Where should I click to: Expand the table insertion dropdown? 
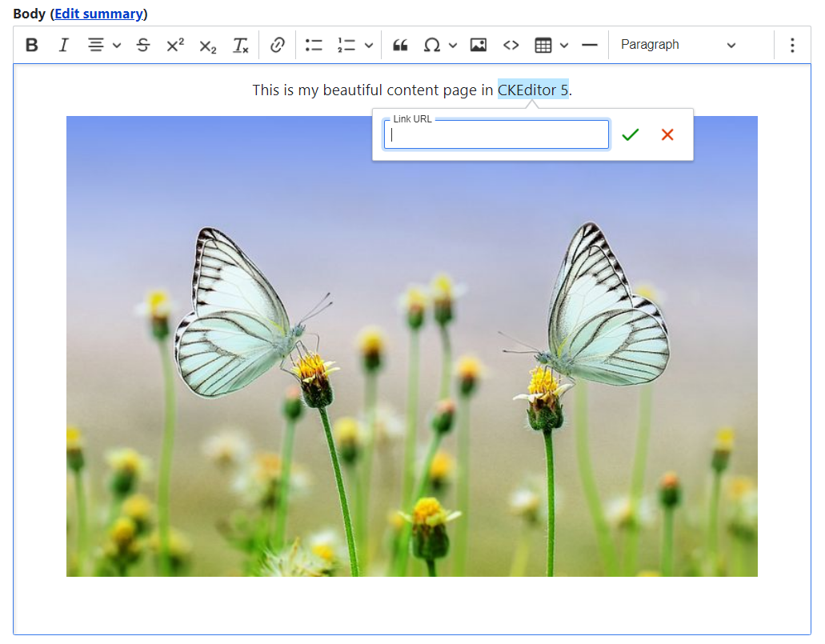(x=563, y=46)
